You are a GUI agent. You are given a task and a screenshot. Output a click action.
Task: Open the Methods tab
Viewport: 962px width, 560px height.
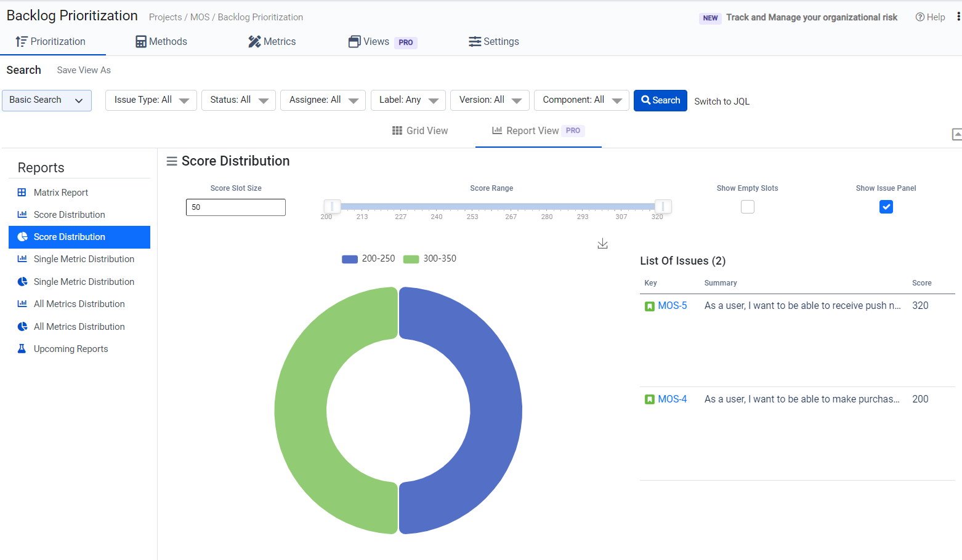[x=161, y=42]
